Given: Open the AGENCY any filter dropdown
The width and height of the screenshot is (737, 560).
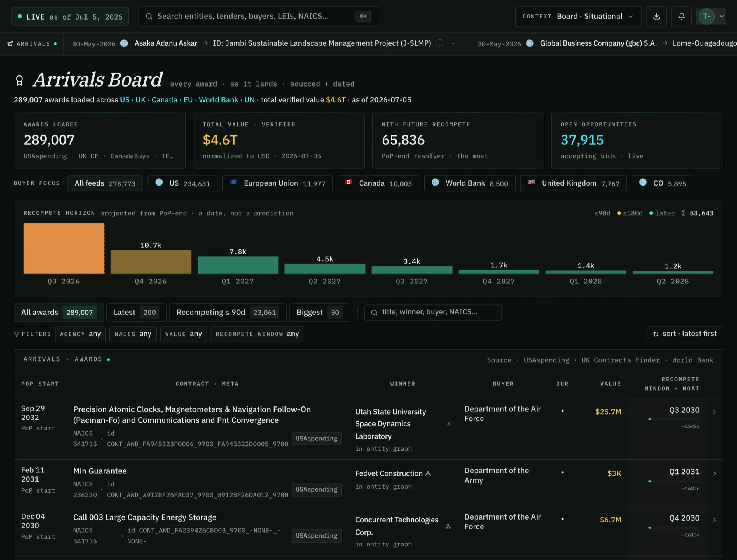Looking at the screenshot, I should tap(80, 334).
